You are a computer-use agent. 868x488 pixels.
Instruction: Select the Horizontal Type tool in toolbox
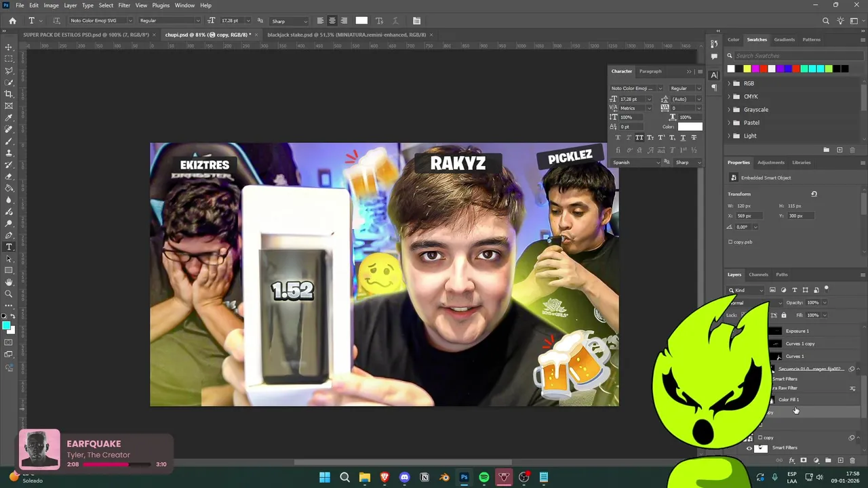[x=9, y=247]
